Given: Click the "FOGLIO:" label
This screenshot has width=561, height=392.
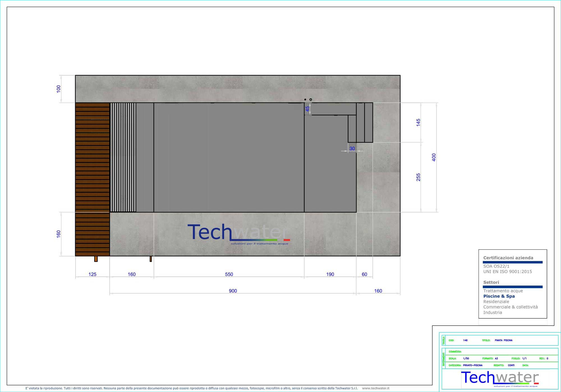Looking at the screenshot, I should [516, 359].
